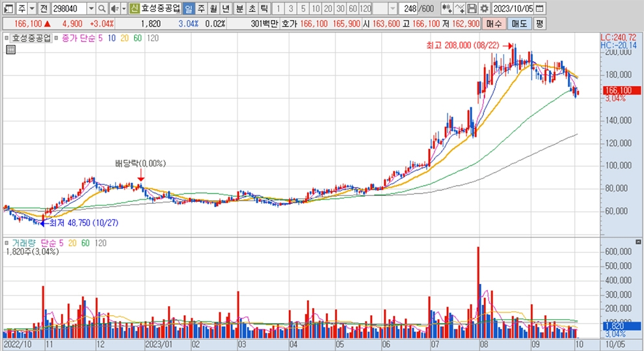Viewport: 644px width, 351px height.
Task: Click the 248 candle count input field
Action: pos(408,8)
